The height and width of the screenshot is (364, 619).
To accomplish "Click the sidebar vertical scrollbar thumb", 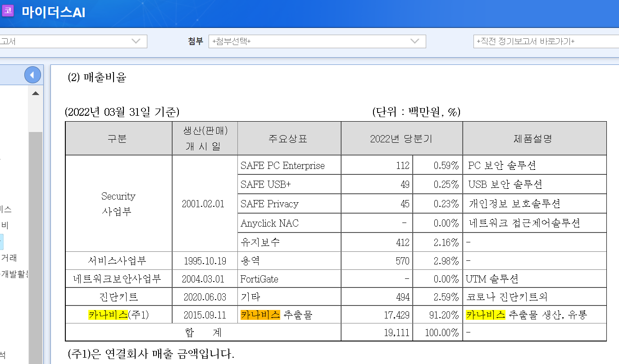I will click(36, 248).
